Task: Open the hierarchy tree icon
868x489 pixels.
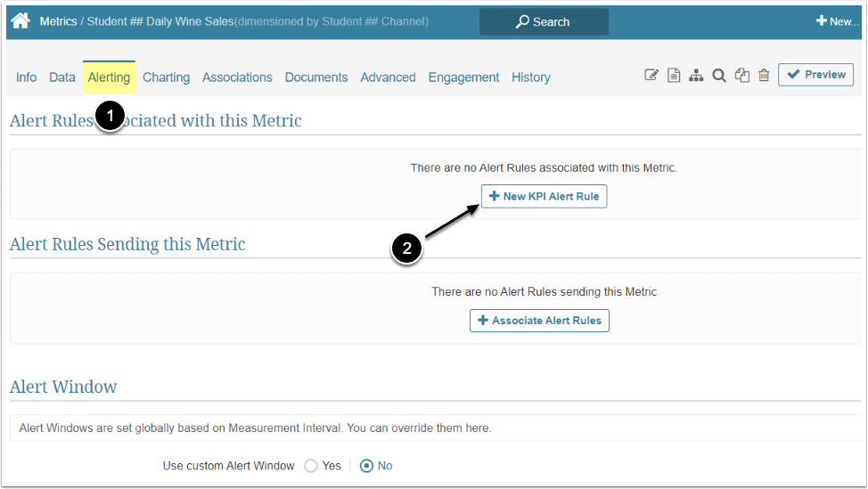Action: [696, 76]
